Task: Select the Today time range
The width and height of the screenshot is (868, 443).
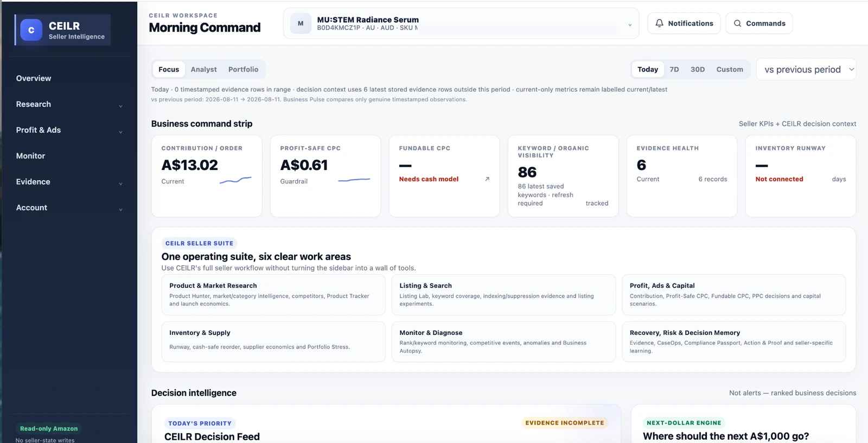Action: pyautogui.click(x=648, y=69)
